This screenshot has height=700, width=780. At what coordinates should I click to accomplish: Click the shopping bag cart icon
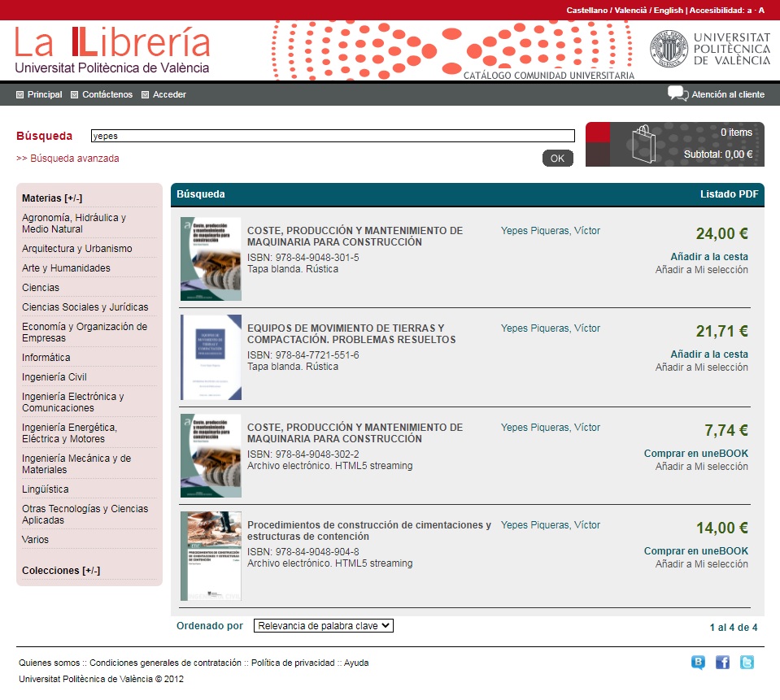pyautogui.click(x=643, y=144)
